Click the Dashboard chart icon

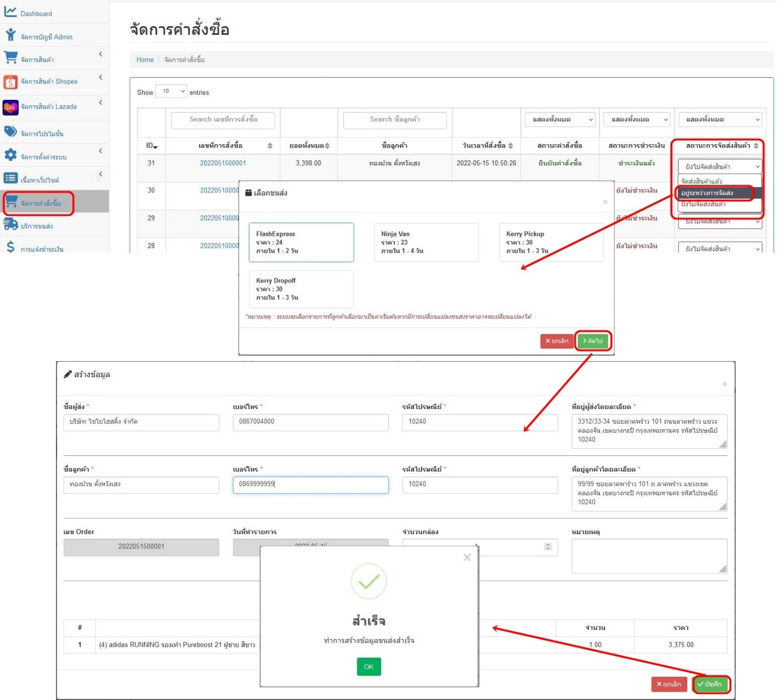coord(10,12)
